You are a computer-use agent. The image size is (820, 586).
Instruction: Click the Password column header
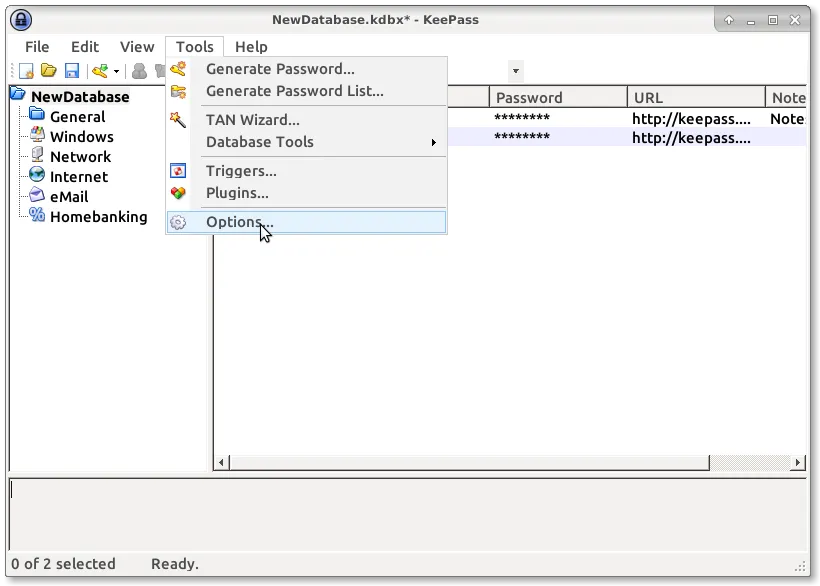(x=558, y=97)
